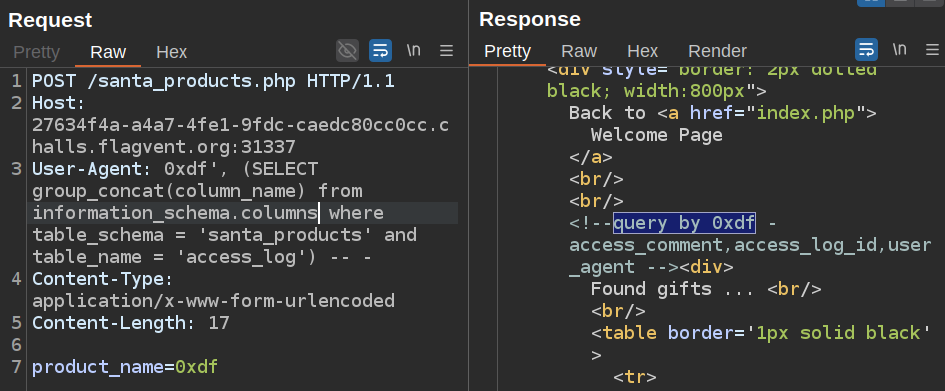Click information_schema.columns where line
945x391 pixels.
pos(208,213)
